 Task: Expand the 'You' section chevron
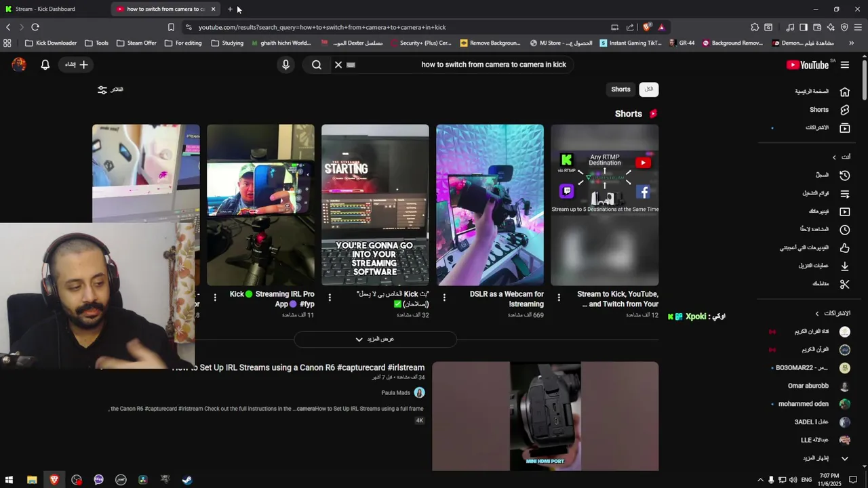pos(834,157)
